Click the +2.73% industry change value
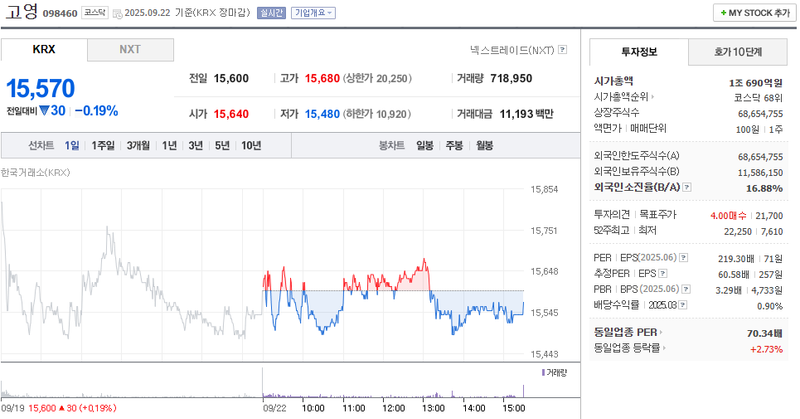The width and height of the screenshot is (800, 419). [766, 349]
